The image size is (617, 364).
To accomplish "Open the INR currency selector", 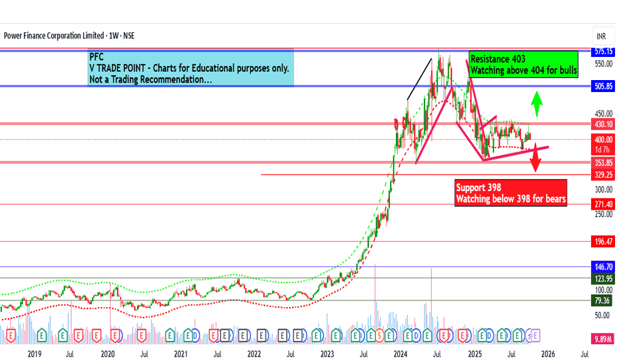I will click(601, 36).
